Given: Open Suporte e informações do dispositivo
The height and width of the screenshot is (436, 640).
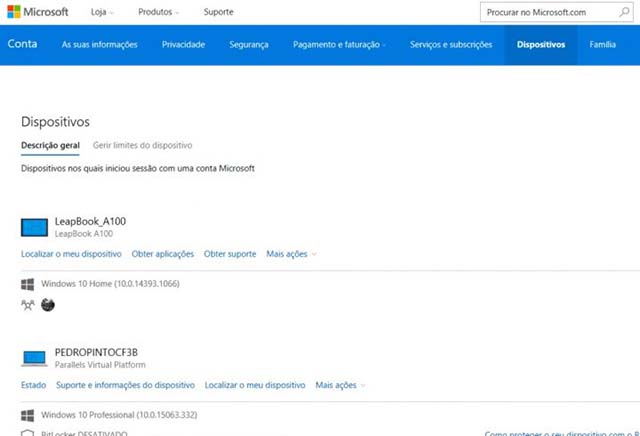Looking at the screenshot, I should tap(125, 385).
